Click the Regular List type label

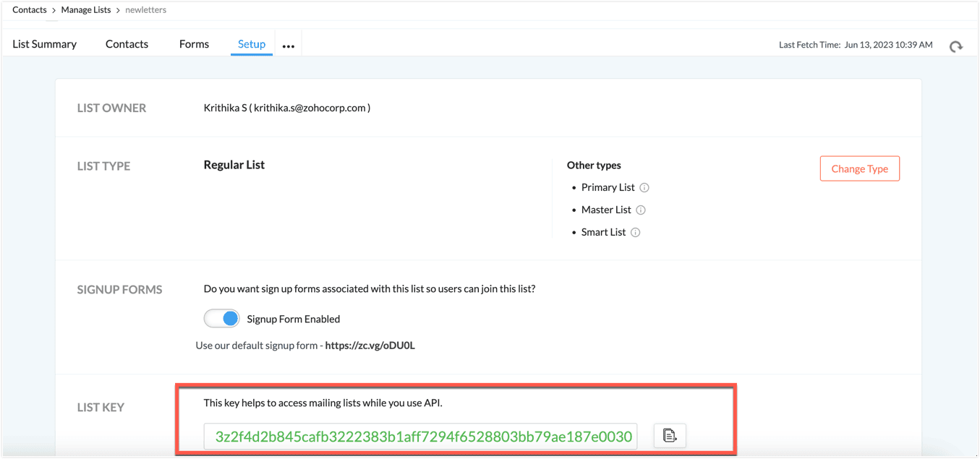click(233, 164)
